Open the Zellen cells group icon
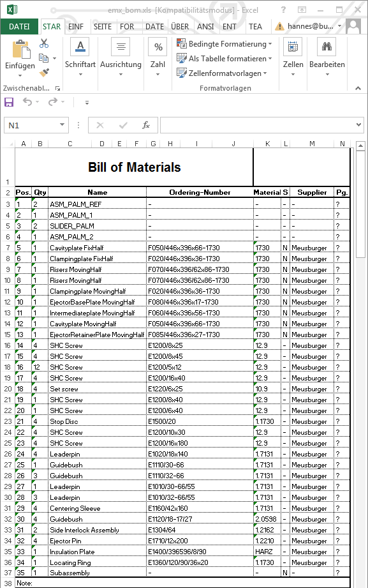Screen dimensions: 368x588 tap(293, 47)
